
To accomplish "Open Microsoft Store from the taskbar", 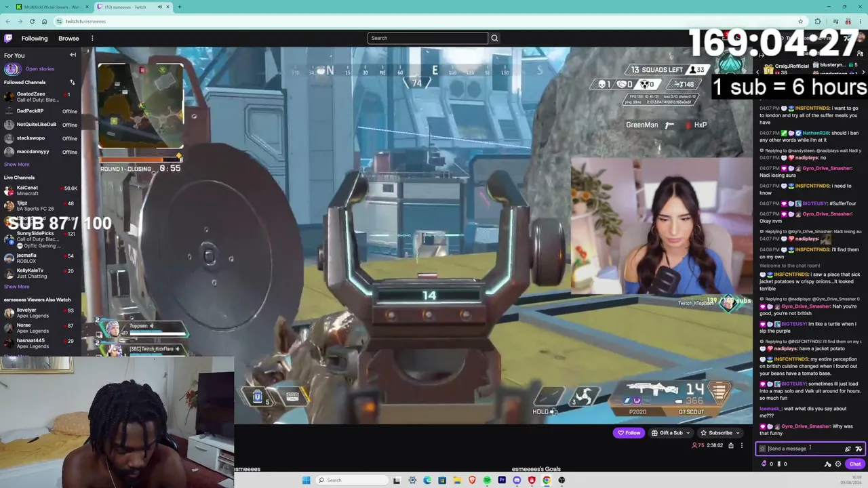I will [x=442, y=480].
